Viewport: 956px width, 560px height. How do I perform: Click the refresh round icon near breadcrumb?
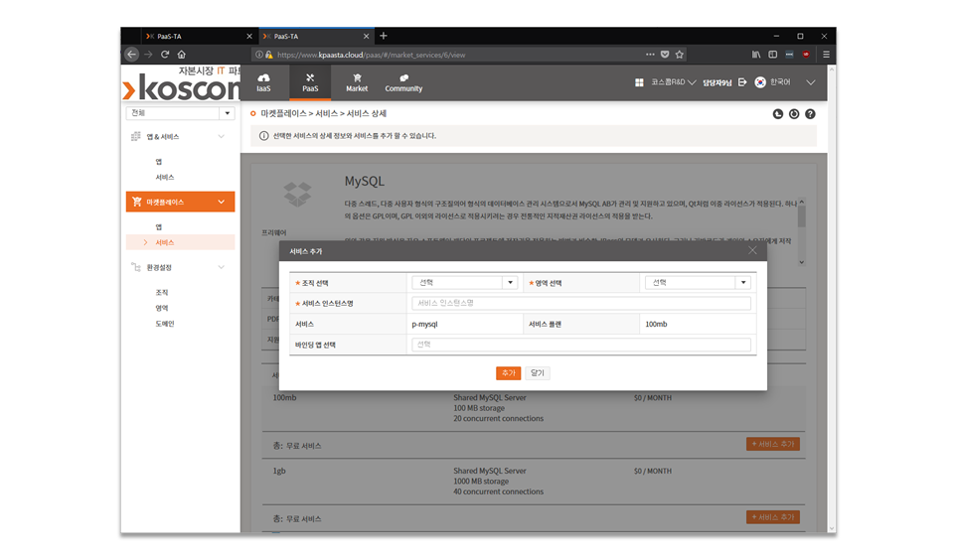click(794, 114)
